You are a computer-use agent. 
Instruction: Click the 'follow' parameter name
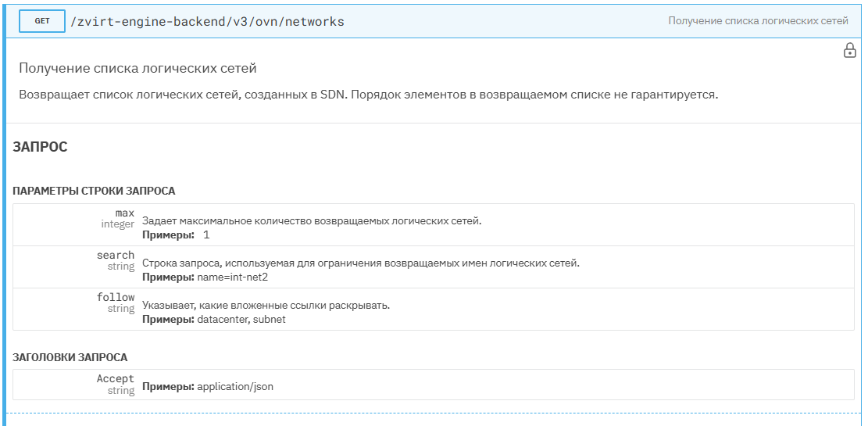tap(115, 298)
